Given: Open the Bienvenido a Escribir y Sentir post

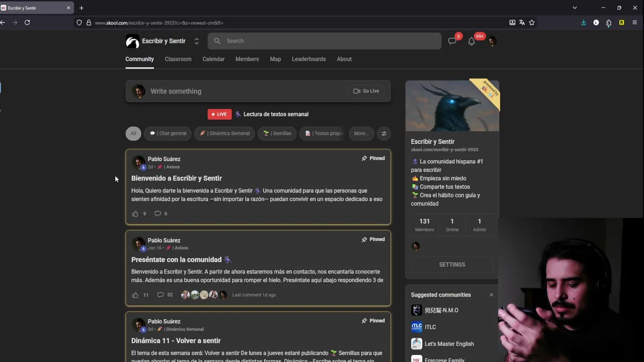Looking at the screenshot, I should tap(177, 178).
